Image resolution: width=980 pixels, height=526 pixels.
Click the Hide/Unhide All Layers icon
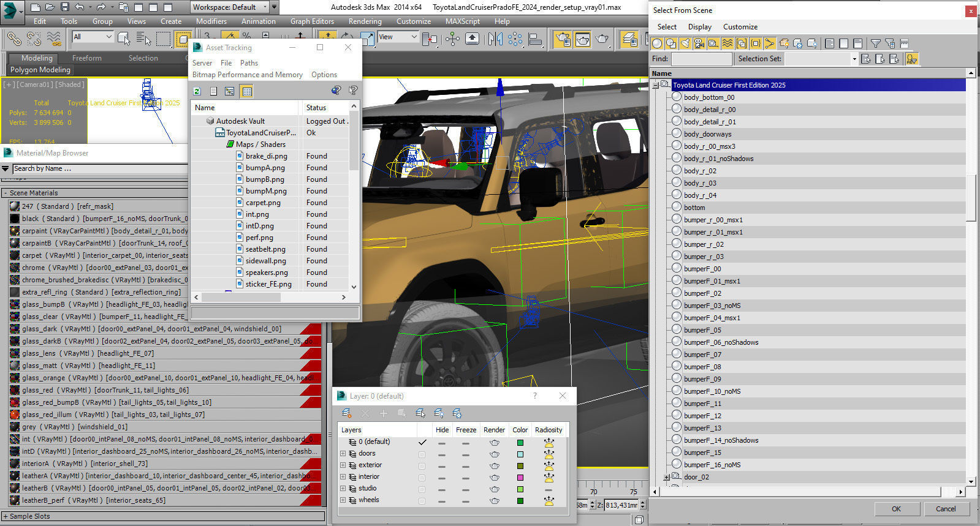(x=439, y=413)
